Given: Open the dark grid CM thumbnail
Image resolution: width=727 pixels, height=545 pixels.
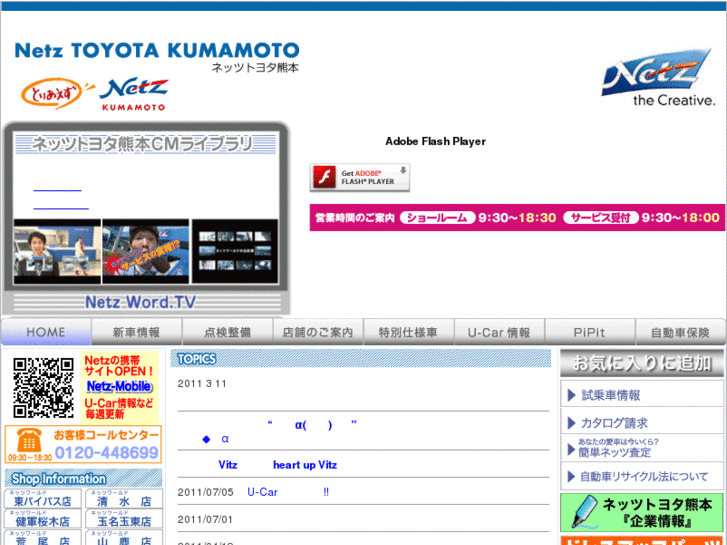Looking at the screenshot, I should coord(235,251).
